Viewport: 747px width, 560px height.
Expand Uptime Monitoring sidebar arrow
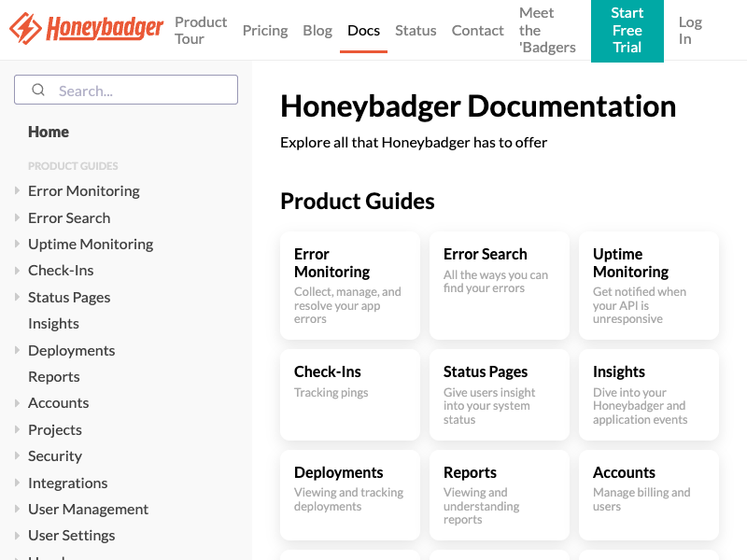point(17,244)
